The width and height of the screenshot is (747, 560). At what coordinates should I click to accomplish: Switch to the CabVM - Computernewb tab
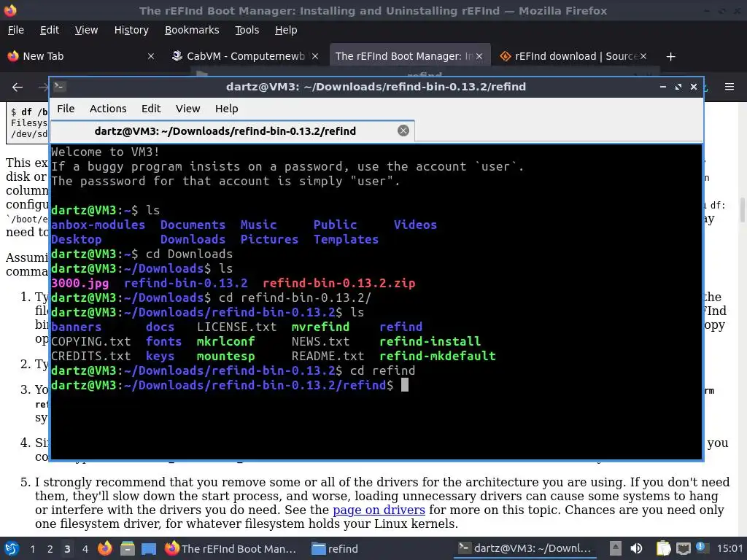[x=245, y=56]
